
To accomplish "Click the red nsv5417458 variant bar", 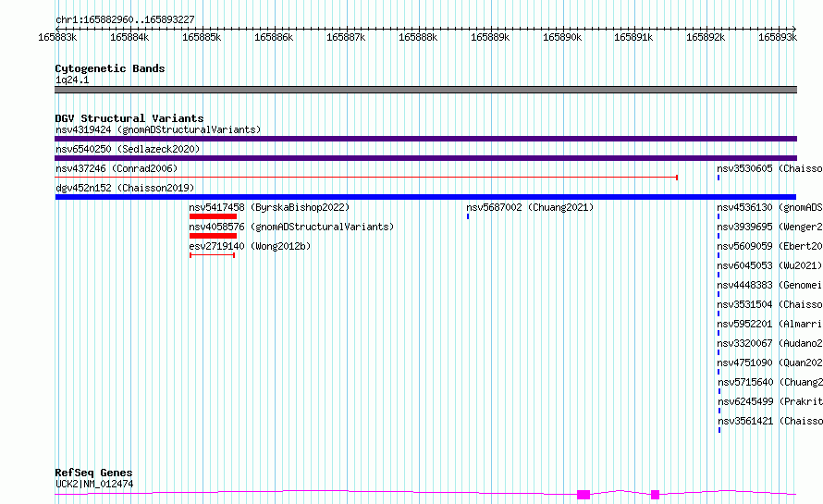I will coord(213,216).
